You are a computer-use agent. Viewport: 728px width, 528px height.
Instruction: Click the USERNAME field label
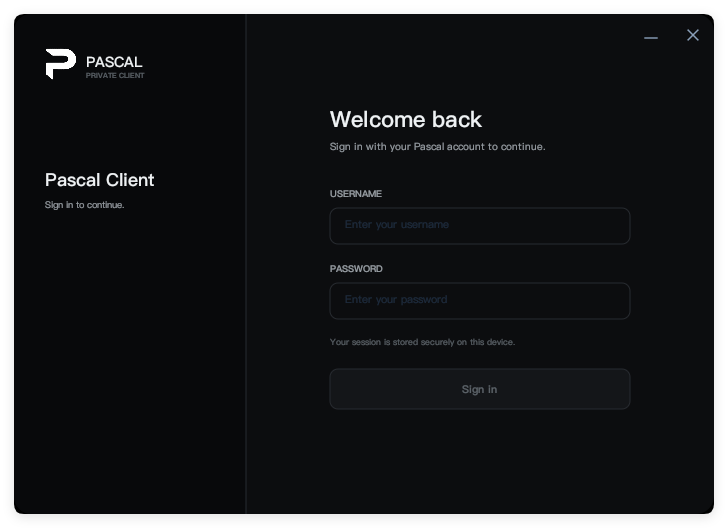click(356, 194)
